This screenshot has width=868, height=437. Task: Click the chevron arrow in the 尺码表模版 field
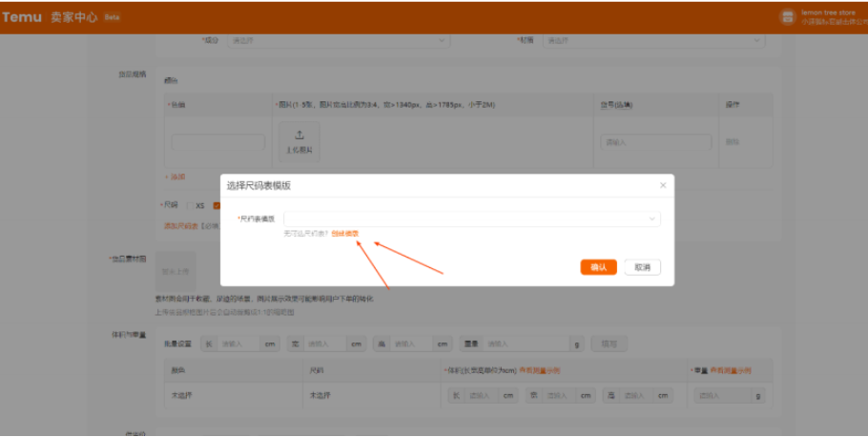click(x=652, y=219)
